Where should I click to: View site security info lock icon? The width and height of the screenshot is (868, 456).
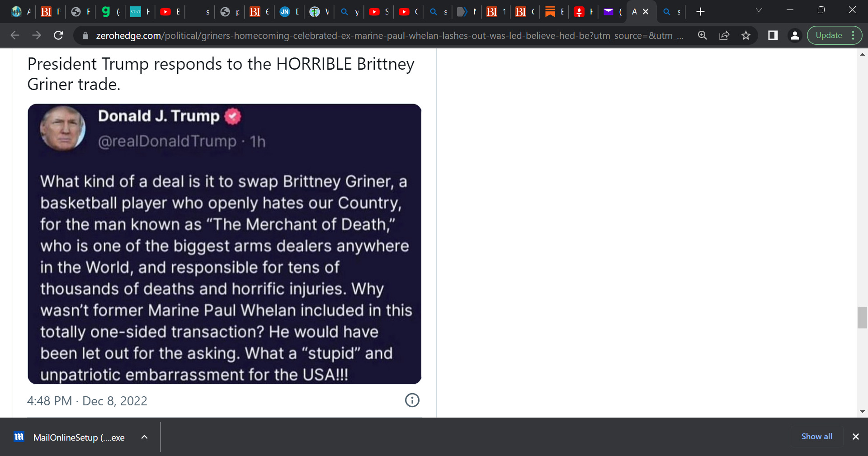click(x=85, y=35)
